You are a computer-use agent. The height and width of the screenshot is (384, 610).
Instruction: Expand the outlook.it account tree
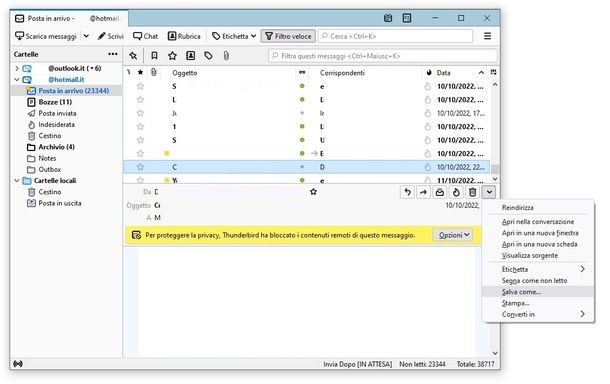coord(17,68)
